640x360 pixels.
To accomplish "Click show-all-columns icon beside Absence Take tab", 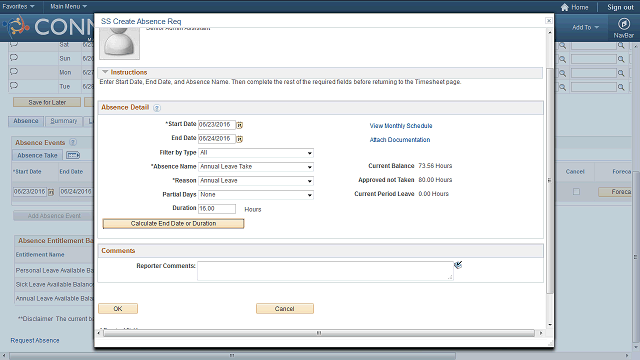I will 73,156.
